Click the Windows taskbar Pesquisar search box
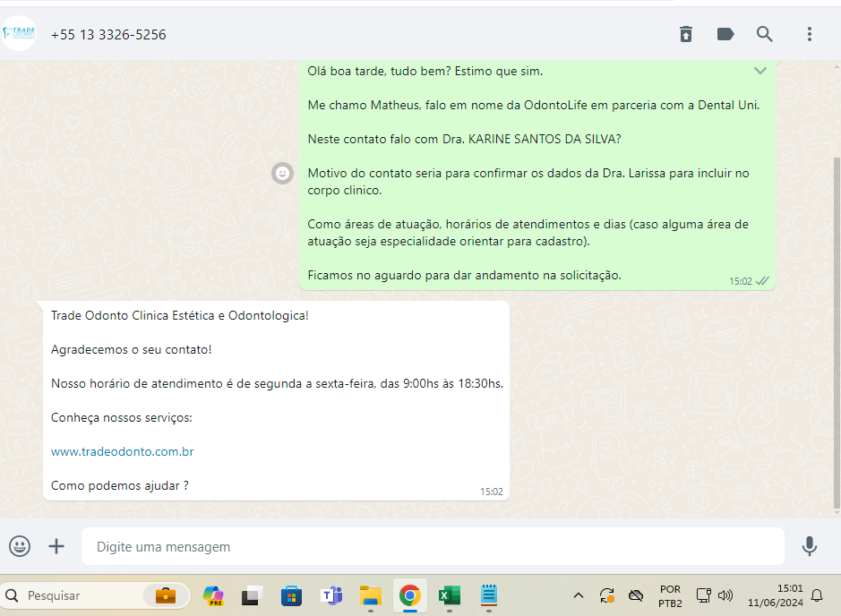The width and height of the screenshot is (841, 616). [96, 595]
